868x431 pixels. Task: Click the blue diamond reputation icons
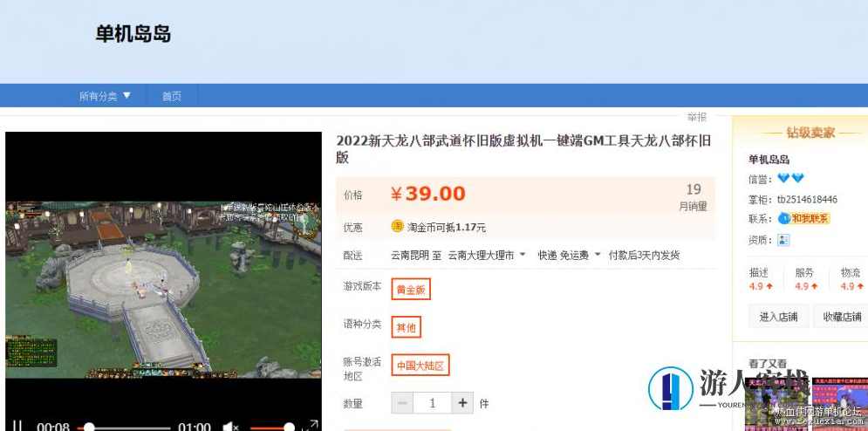click(x=790, y=178)
